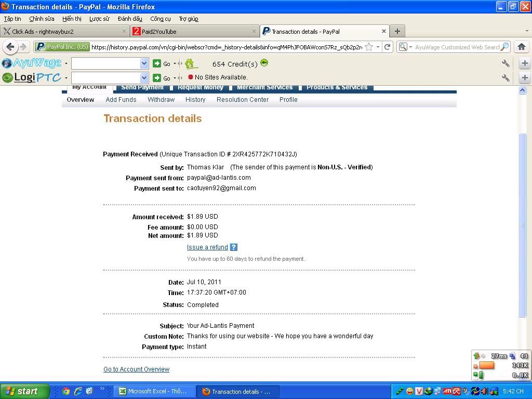Click the Issue a refund link

(207, 247)
